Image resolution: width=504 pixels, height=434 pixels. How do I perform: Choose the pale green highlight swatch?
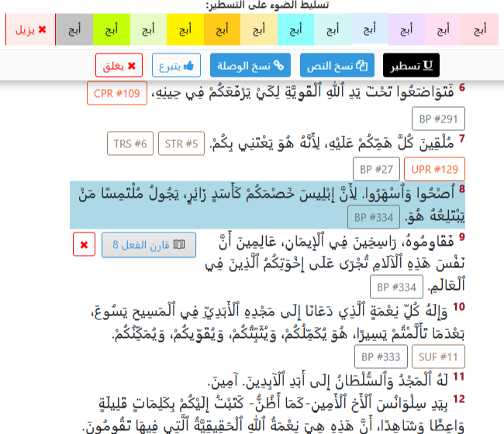tap(148, 29)
